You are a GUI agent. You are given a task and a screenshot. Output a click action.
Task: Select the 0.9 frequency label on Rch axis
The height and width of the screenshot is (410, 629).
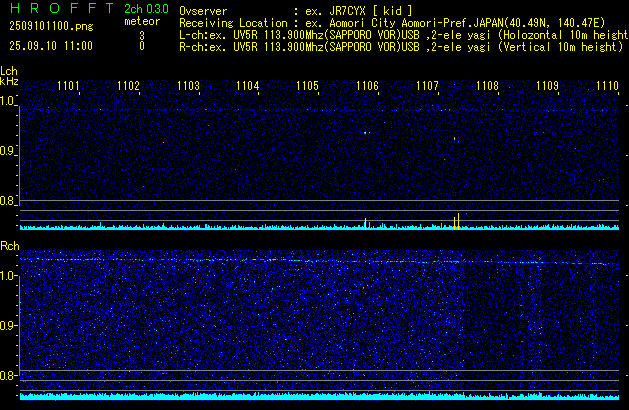pos(7,325)
